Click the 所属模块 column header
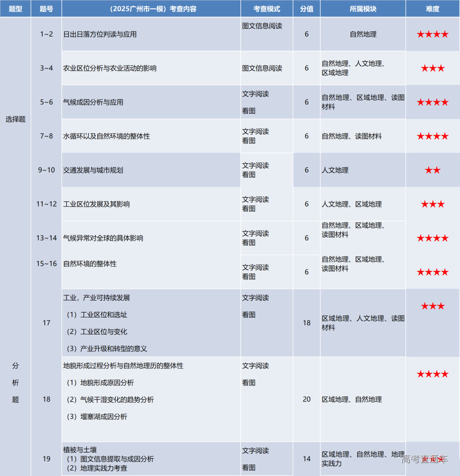The height and width of the screenshot is (476, 460). [x=362, y=9]
